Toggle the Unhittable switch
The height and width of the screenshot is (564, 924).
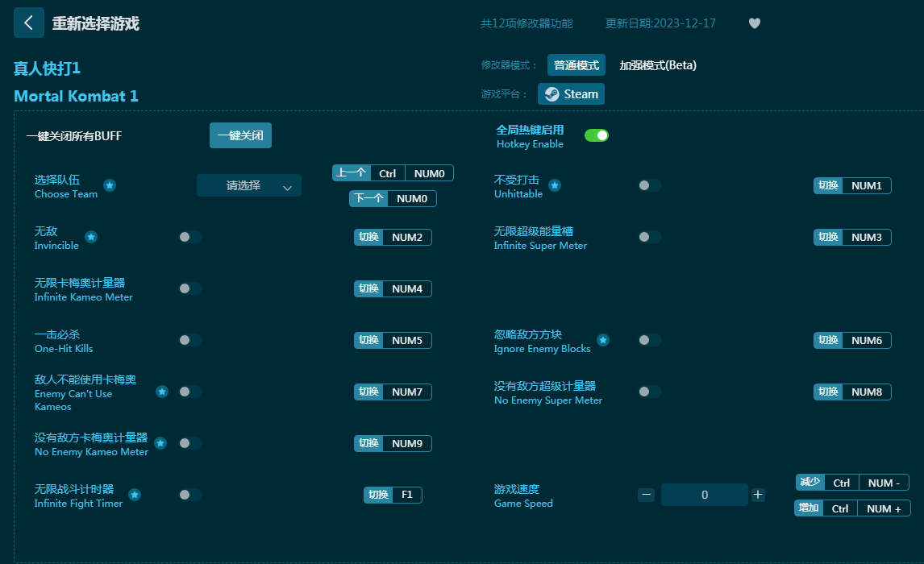[650, 185]
